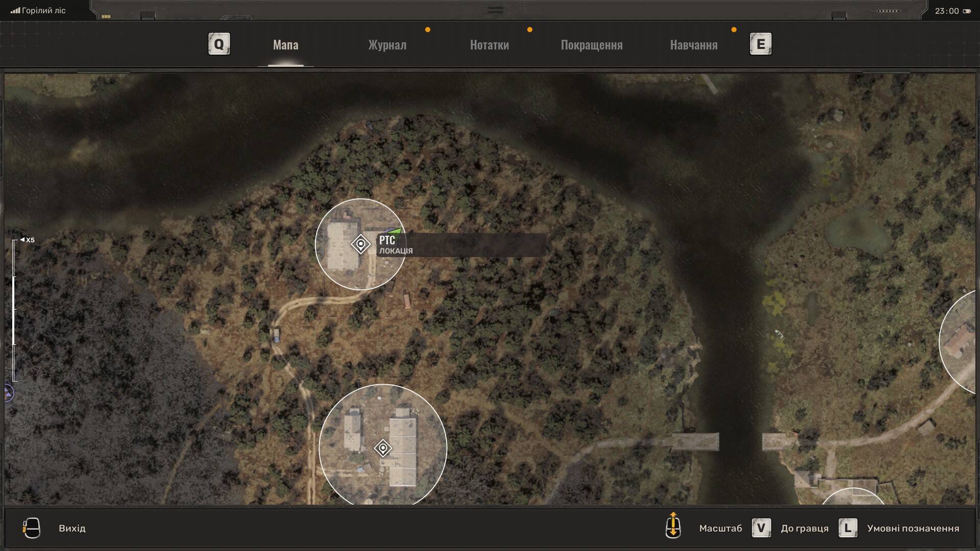Open the Нотатки tab

point(489,45)
